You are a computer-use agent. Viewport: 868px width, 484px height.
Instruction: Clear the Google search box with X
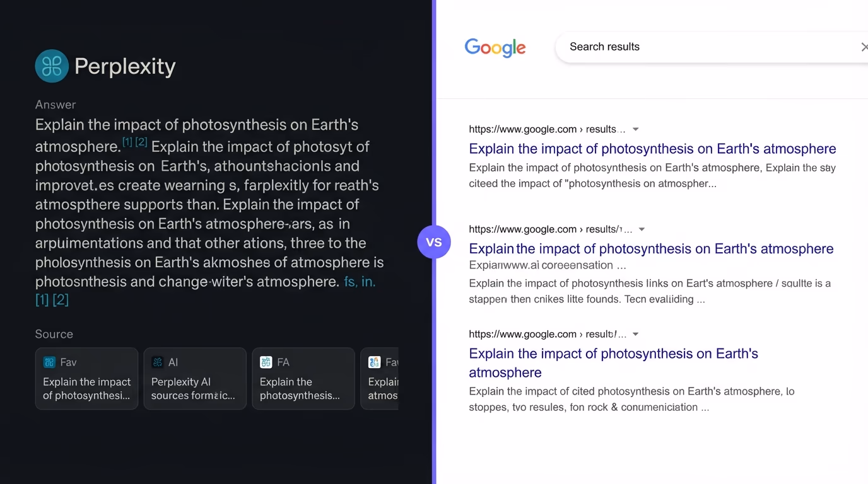coord(864,47)
